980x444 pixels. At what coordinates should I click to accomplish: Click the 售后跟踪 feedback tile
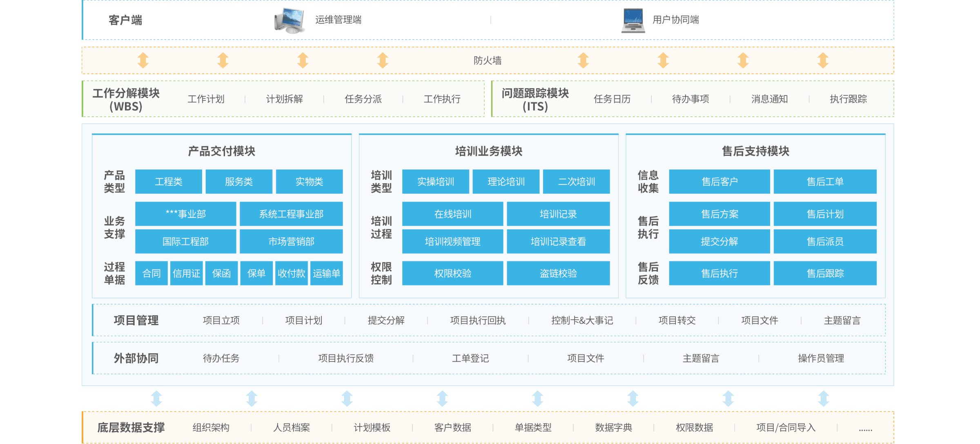click(825, 273)
